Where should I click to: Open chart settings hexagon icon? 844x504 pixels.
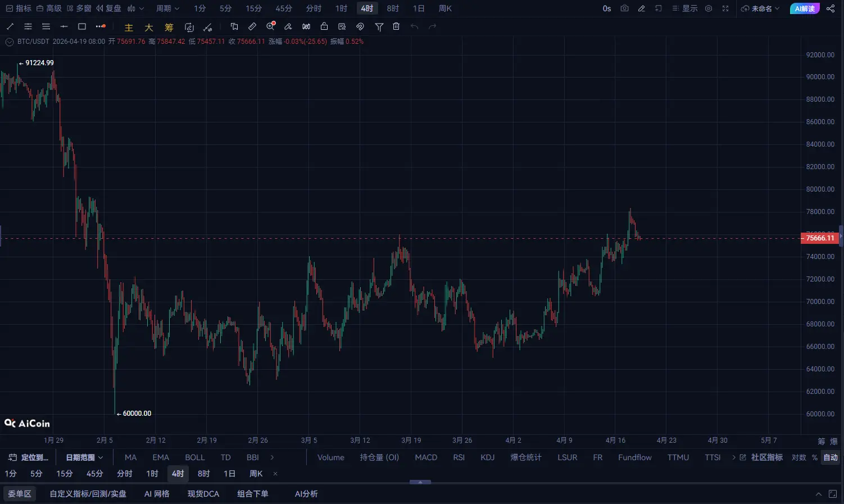click(709, 8)
